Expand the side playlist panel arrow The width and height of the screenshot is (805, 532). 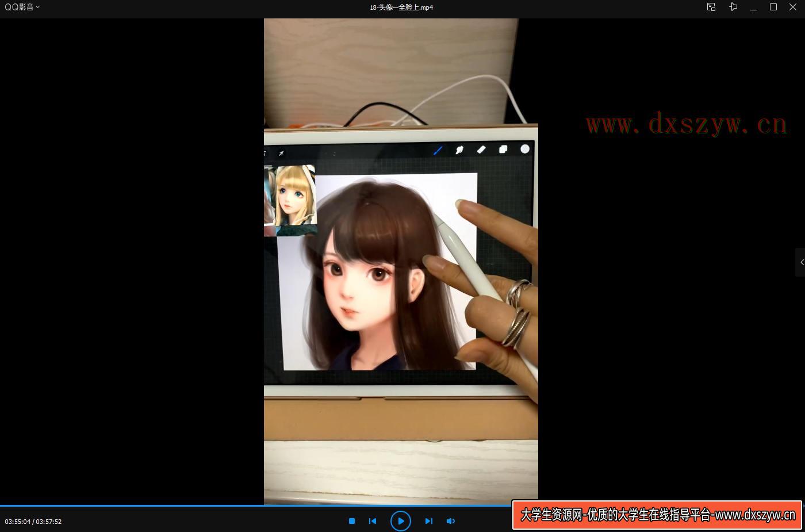801,262
